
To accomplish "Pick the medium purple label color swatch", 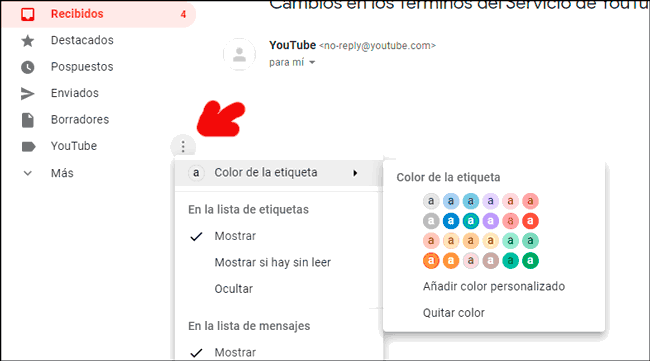I will coord(490,221).
